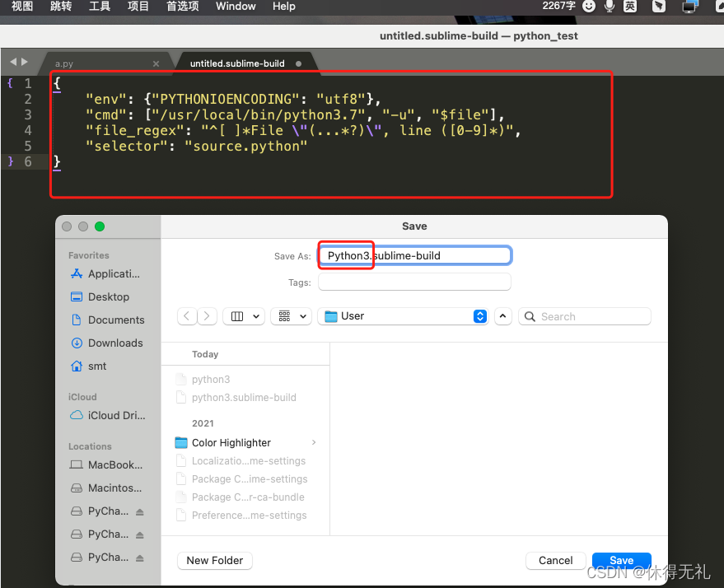Click the New Folder button
The height and width of the screenshot is (588, 724).
(214, 560)
